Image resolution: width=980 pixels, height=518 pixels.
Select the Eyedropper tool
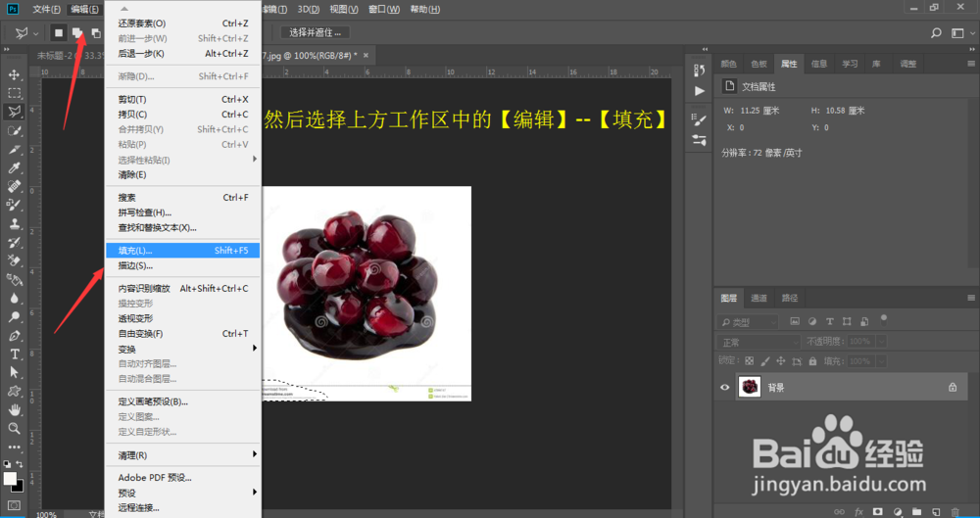pyautogui.click(x=14, y=168)
